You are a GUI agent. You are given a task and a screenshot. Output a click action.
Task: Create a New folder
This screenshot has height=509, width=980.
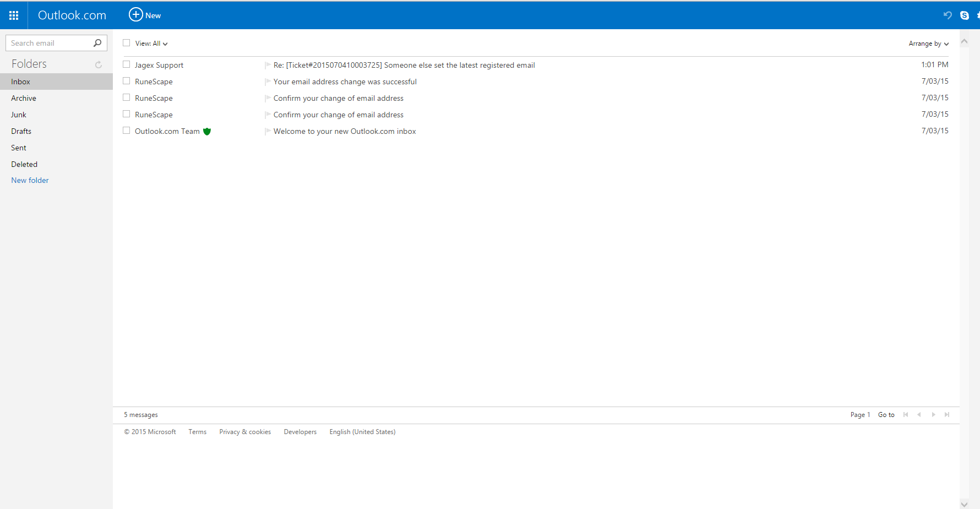click(30, 180)
